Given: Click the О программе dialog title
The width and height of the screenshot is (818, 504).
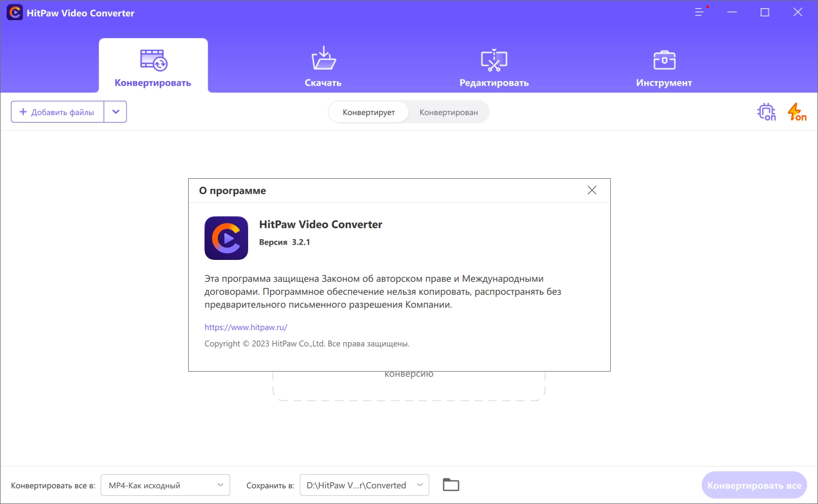Looking at the screenshot, I should [233, 191].
